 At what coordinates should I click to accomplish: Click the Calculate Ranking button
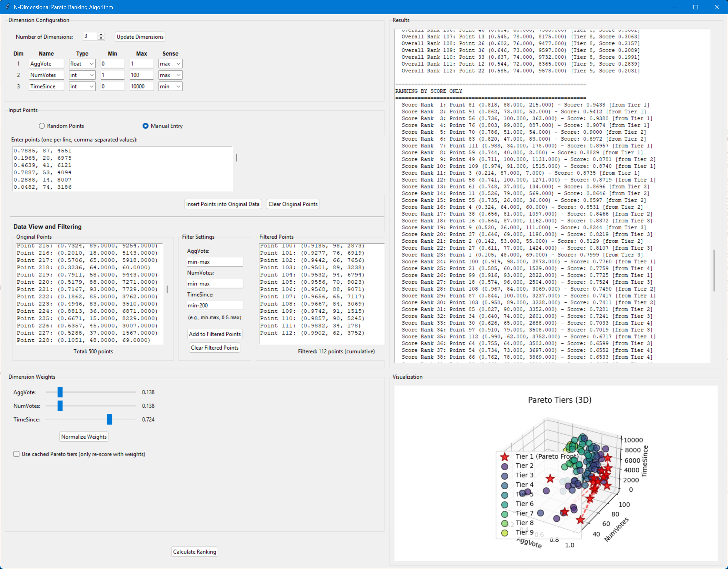pyautogui.click(x=195, y=552)
